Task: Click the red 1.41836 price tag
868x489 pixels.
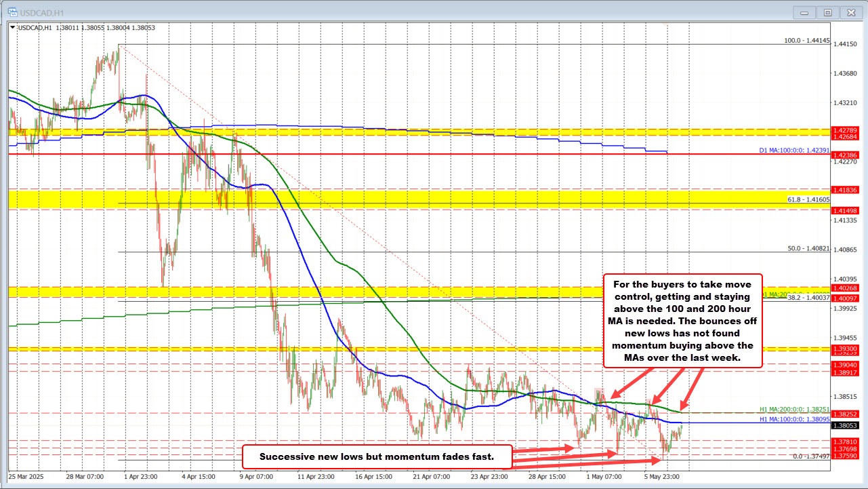Action: (x=846, y=190)
